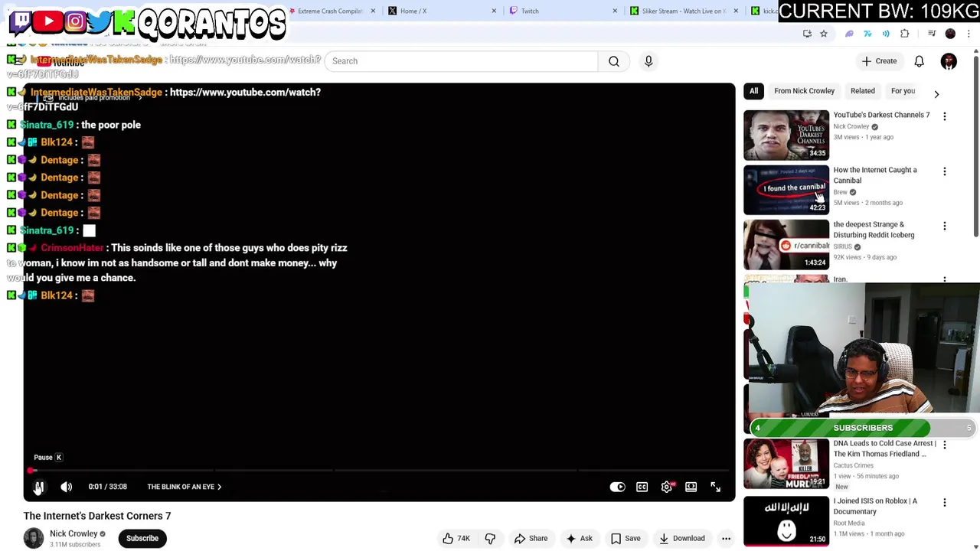Screen dimensions: 980x551
Task: Open Disturbing Reddit Iceberg video thumbnail
Action: pos(786,244)
